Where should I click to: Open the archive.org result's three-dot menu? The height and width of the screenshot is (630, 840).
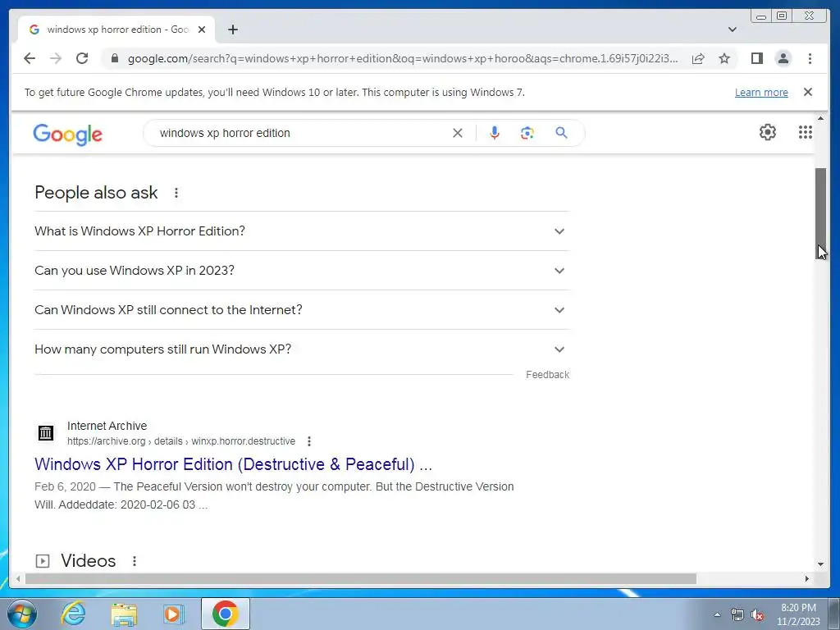309,441
